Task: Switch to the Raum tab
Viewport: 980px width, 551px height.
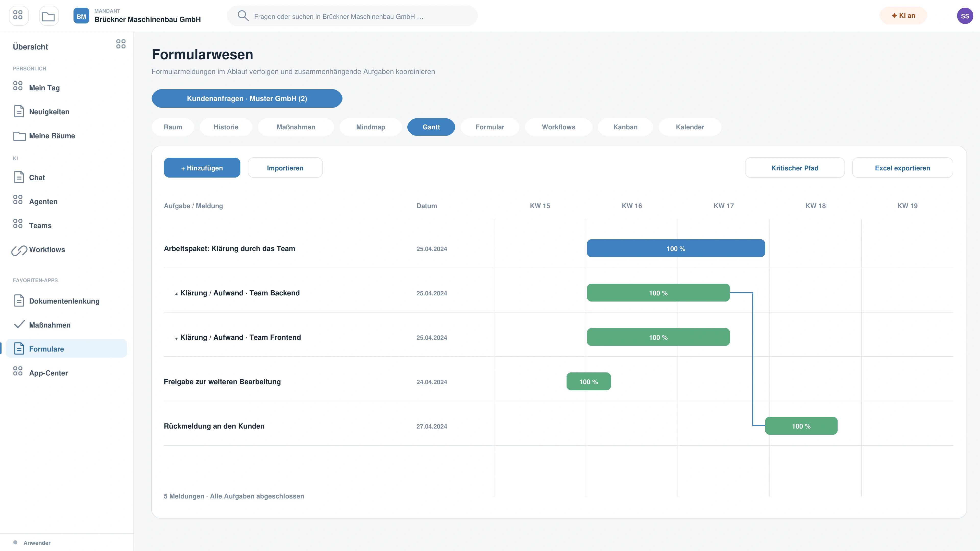Action: tap(173, 127)
